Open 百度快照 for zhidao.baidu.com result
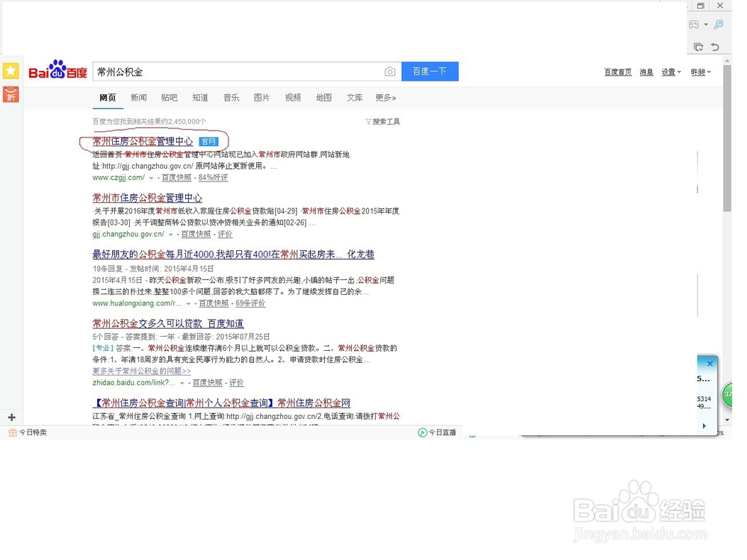This screenshot has width=747, height=560. pos(207,383)
